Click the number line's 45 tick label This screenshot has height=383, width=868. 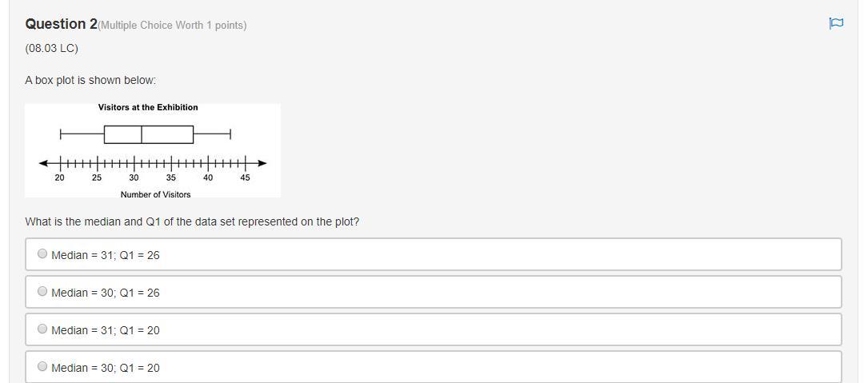[x=245, y=178]
